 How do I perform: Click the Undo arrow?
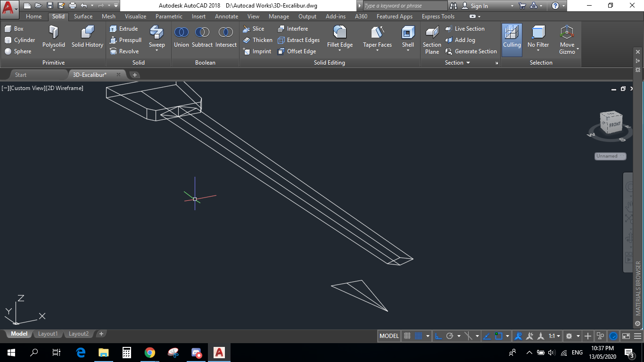click(x=84, y=6)
